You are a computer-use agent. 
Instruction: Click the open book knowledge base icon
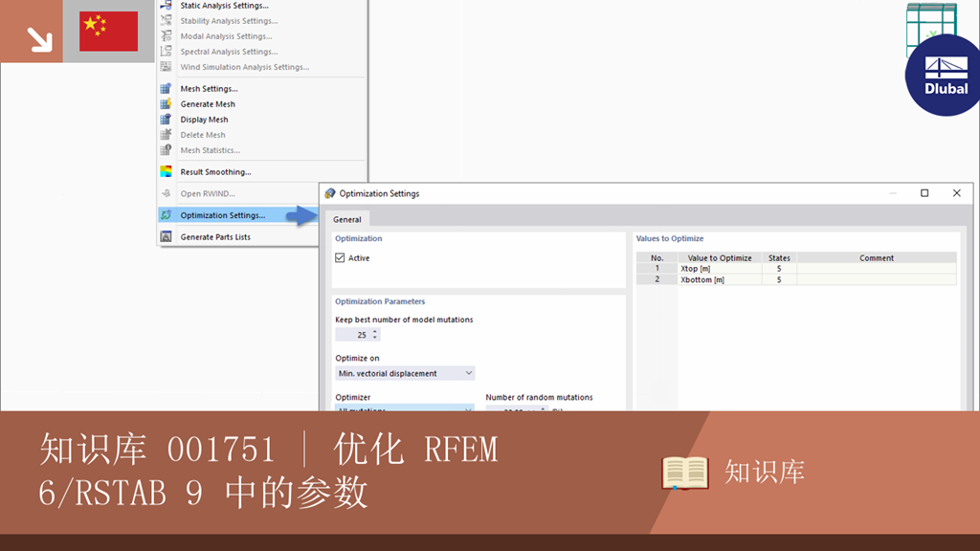(685, 473)
